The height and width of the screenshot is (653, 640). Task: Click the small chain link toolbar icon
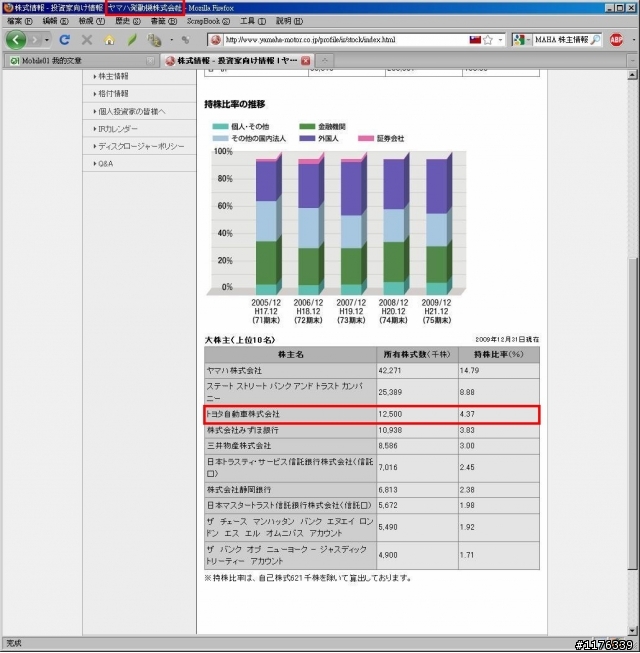(x=185, y=40)
